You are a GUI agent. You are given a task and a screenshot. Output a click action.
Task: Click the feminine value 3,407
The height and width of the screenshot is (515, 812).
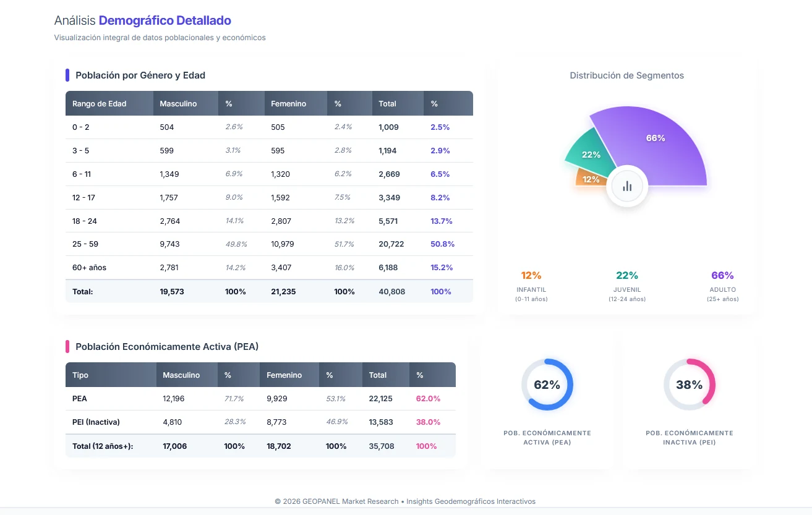pyautogui.click(x=281, y=268)
